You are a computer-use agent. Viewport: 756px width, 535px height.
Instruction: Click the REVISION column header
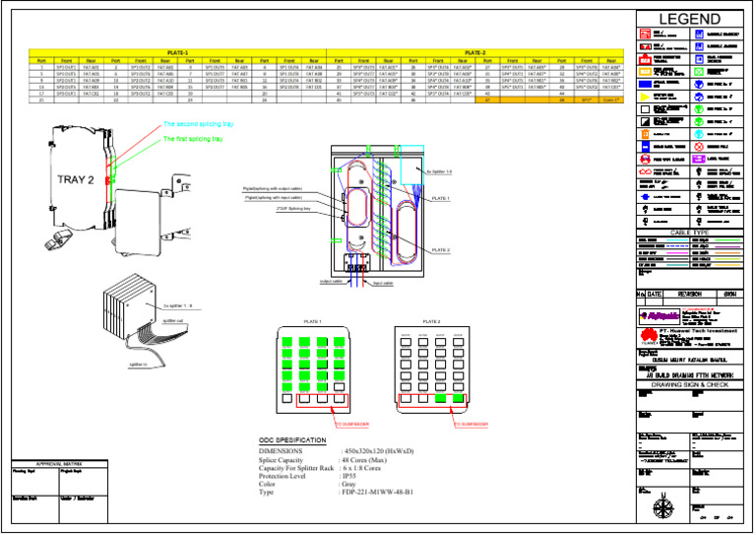click(x=689, y=295)
